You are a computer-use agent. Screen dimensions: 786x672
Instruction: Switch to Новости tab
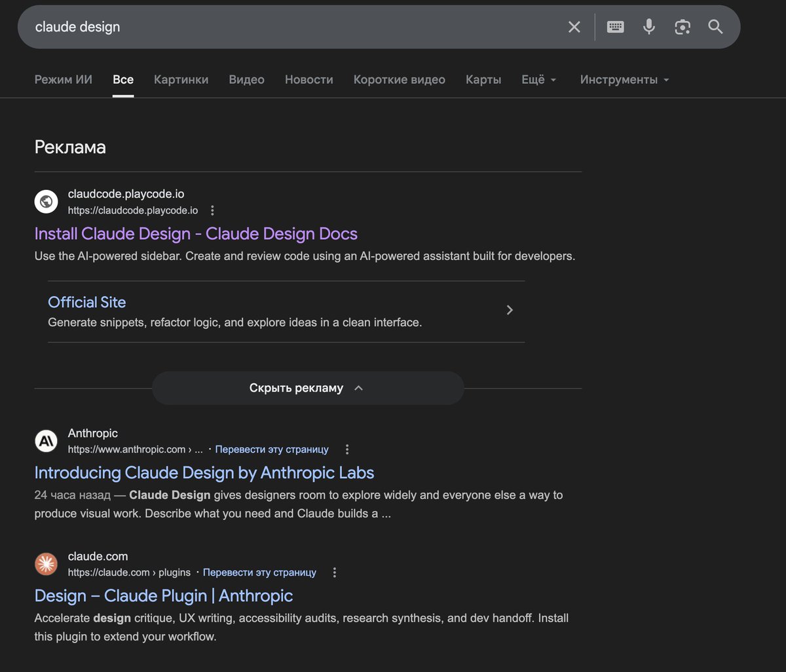coord(309,79)
